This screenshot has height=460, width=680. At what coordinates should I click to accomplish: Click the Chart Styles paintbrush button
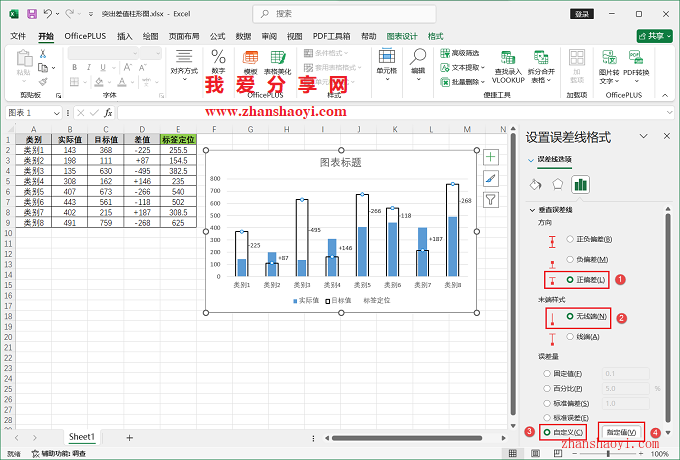490,178
